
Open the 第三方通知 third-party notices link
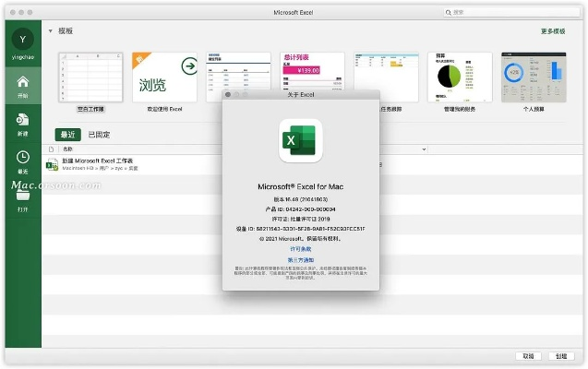(x=301, y=260)
